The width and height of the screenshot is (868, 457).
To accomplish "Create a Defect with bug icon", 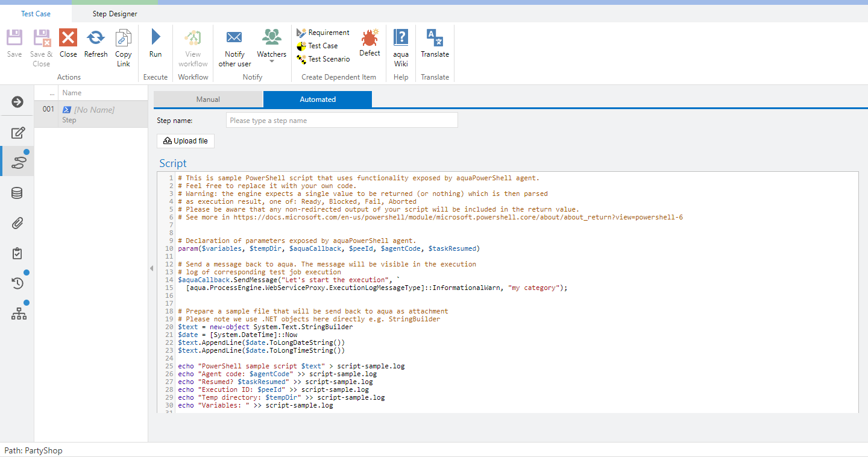I will pos(370,39).
